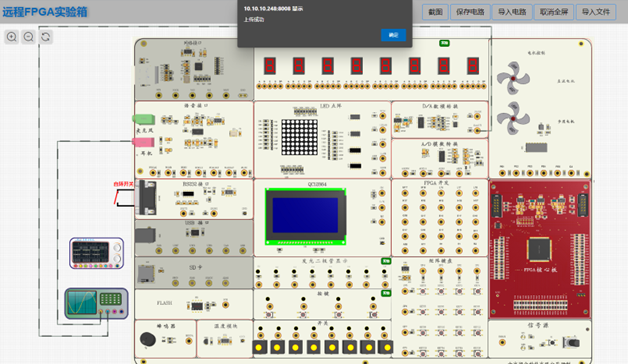The image size is (628, 364).
Task: Click the zoom in magnifier icon
Action: tap(12, 37)
